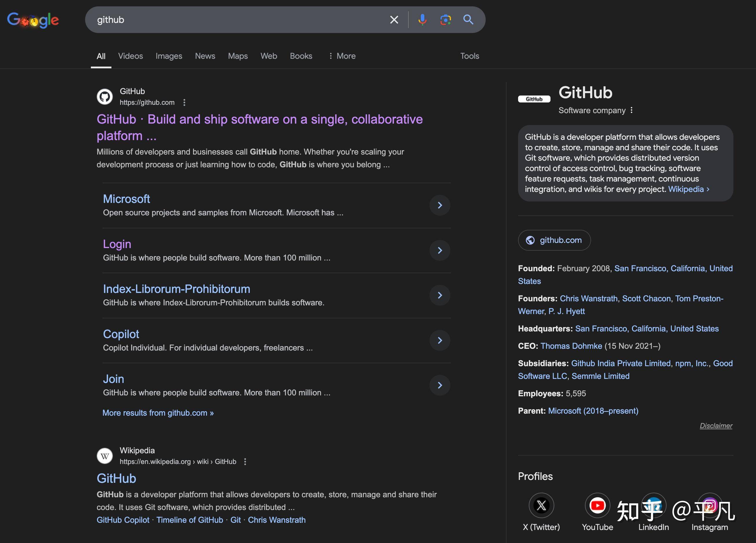Switch to the Web tab

(269, 56)
